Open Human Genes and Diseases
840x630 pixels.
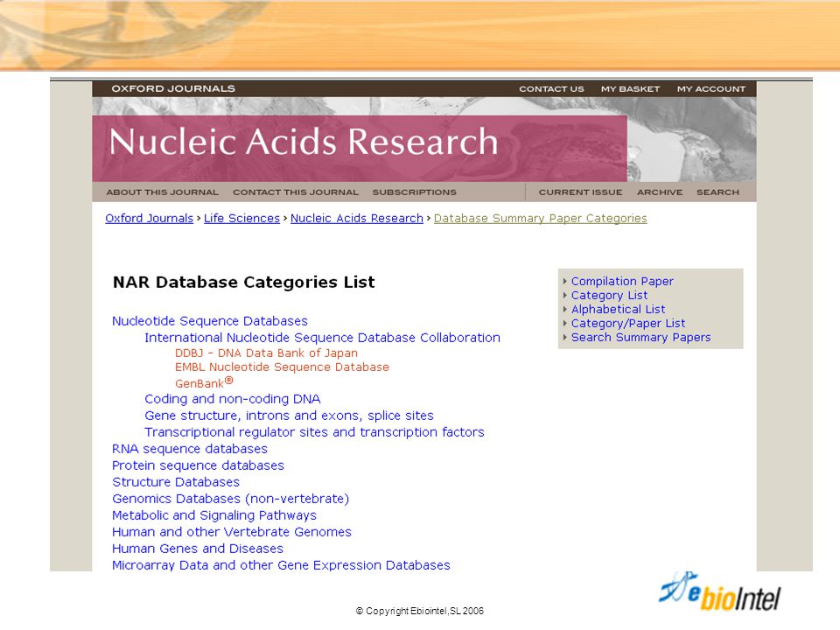tap(198, 549)
